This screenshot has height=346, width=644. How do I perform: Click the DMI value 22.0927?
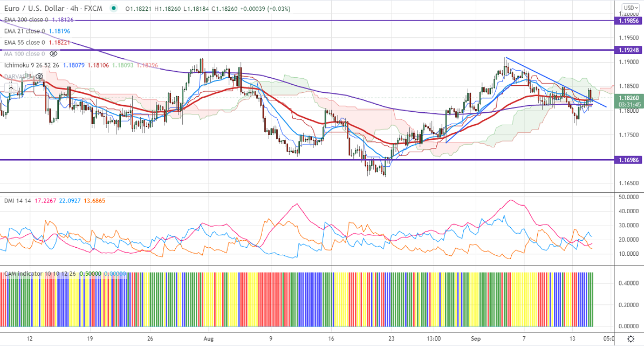70,201
